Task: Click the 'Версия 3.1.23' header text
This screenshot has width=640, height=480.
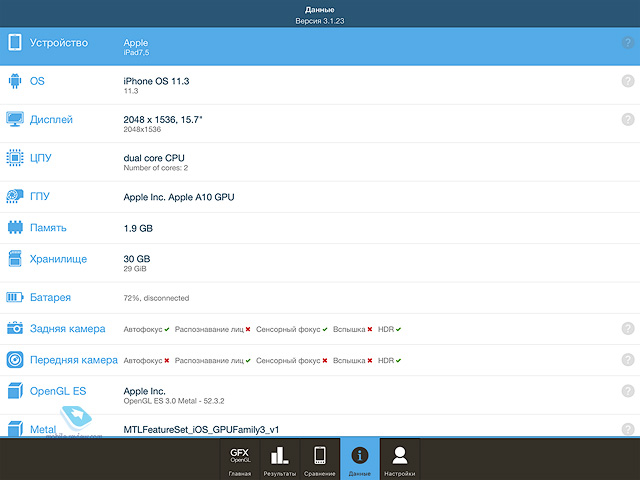Action: [x=320, y=21]
